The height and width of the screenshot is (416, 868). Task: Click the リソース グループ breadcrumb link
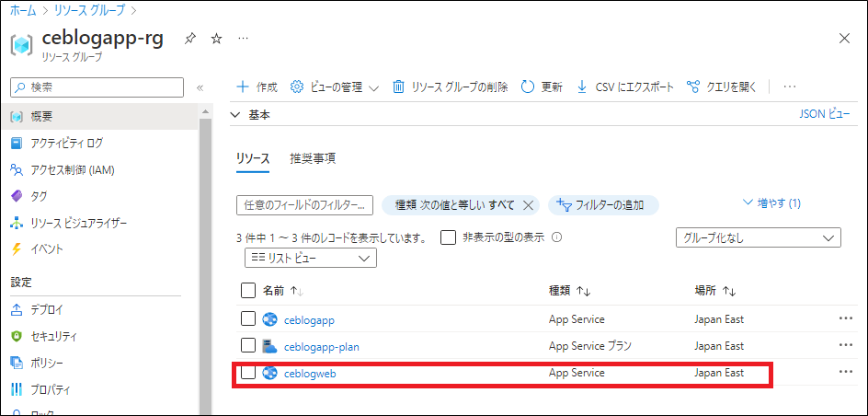[x=88, y=9]
